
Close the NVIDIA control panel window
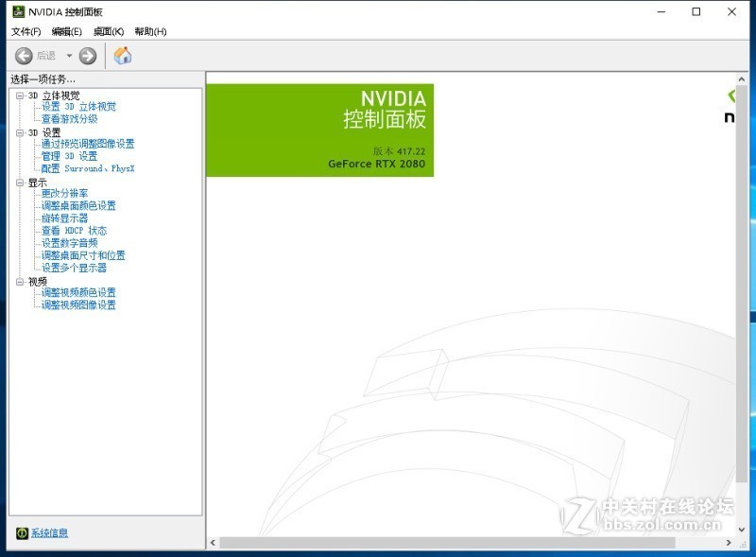click(x=731, y=11)
